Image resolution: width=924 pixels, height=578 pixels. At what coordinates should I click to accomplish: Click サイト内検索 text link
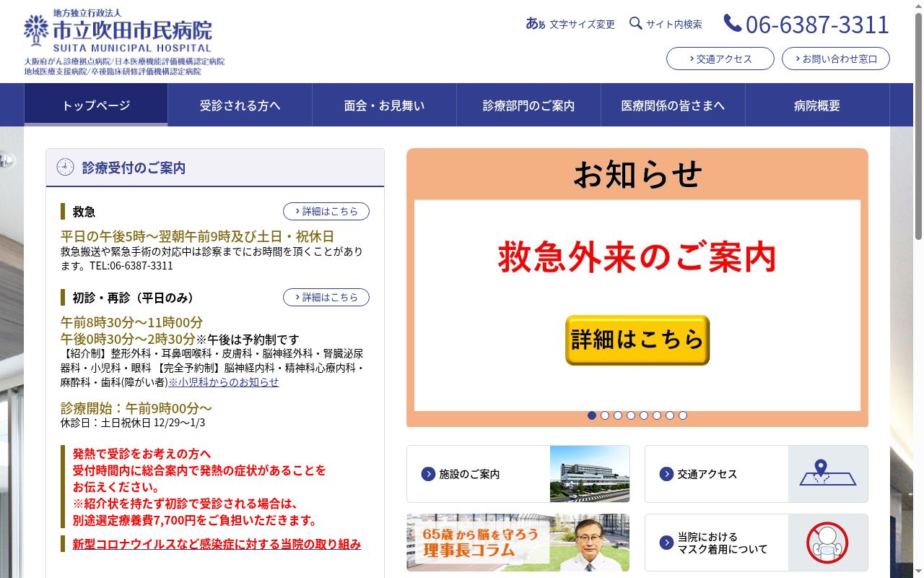point(674,24)
